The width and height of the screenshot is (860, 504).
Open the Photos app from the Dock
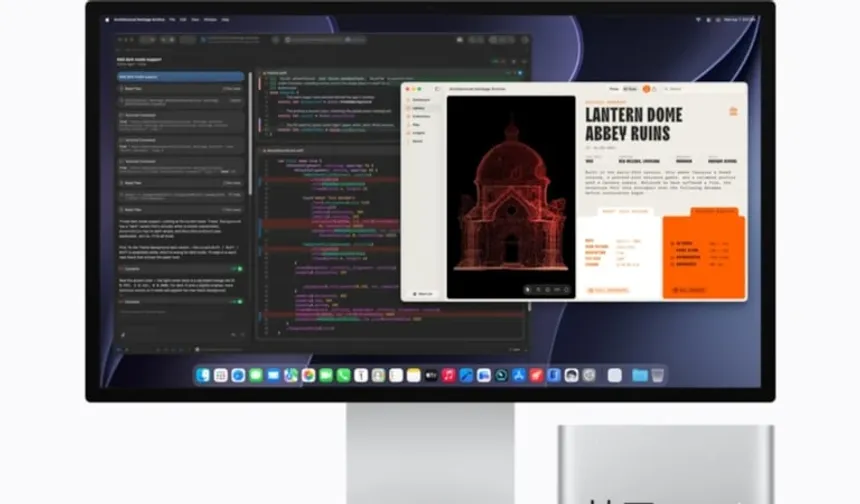click(308, 375)
